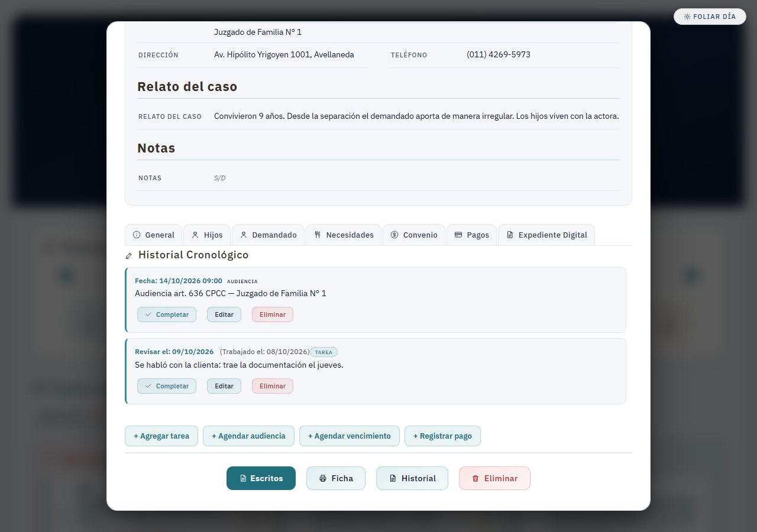Select the Necesidades tab
This screenshot has height=532, width=757.
344,235
